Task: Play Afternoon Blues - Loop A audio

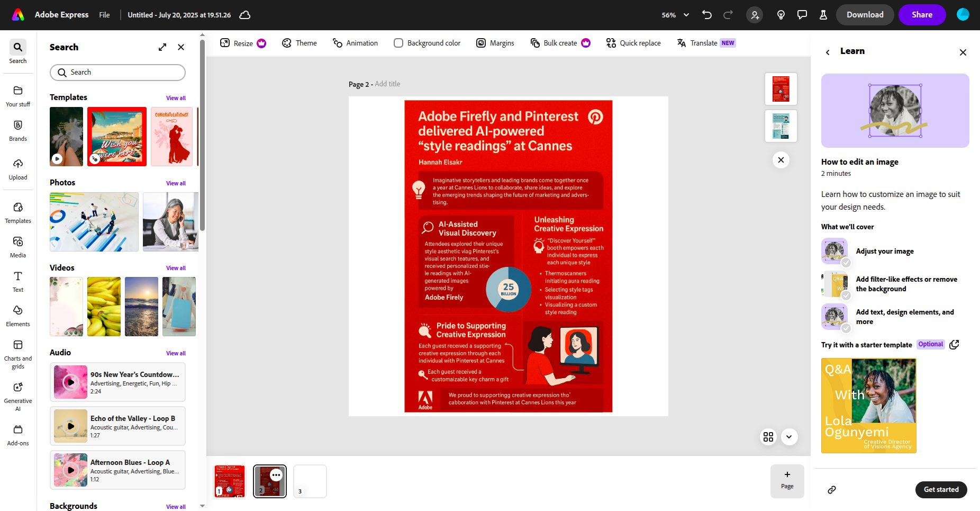Action: 70,470
